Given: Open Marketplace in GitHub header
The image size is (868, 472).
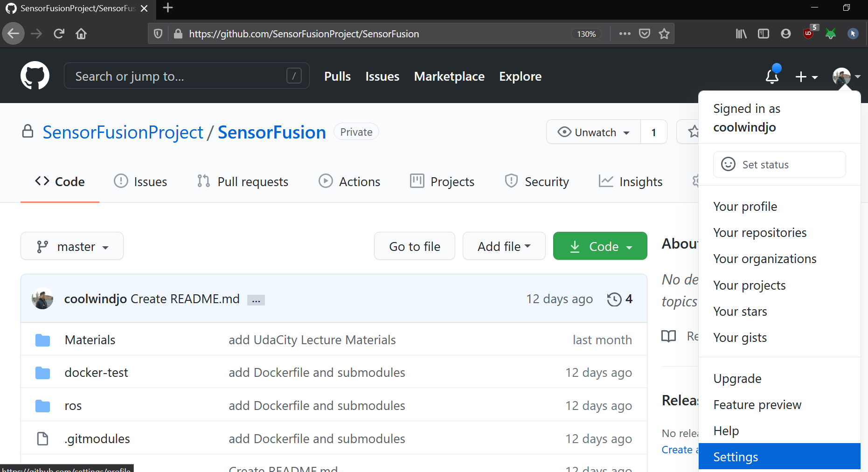Looking at the screenshot, I should coord(449,76).
